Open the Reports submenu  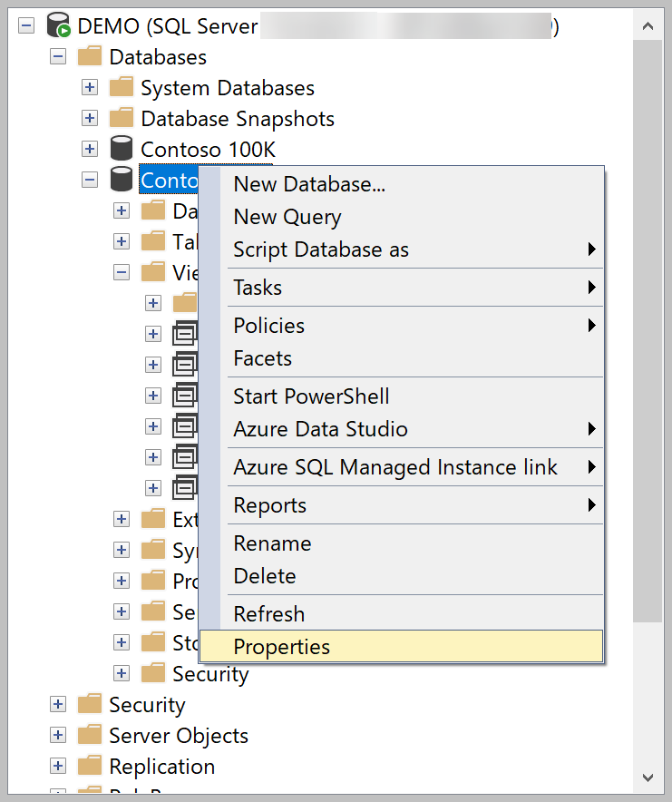point(401,505)
